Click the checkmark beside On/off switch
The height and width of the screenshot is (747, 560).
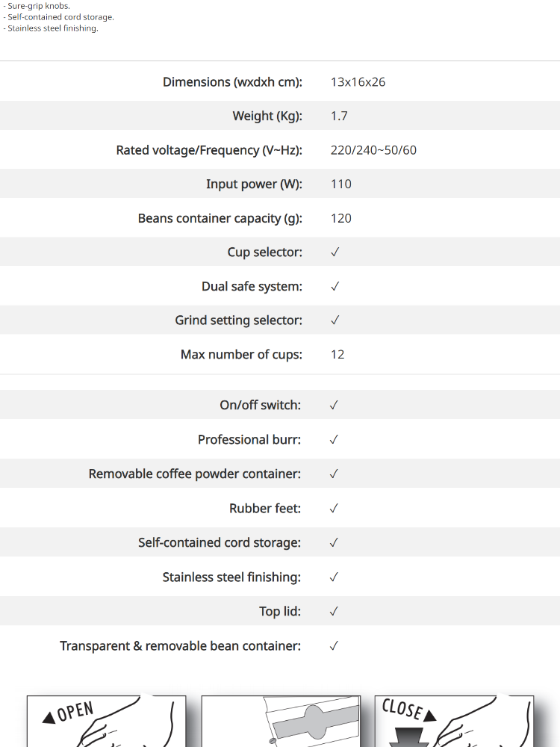point(334,405)
